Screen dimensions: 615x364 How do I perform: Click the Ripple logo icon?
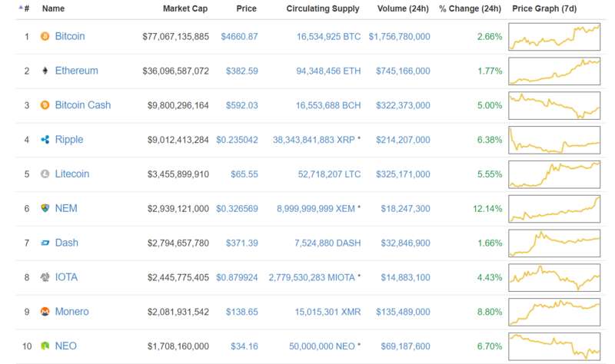pos(45,140)
